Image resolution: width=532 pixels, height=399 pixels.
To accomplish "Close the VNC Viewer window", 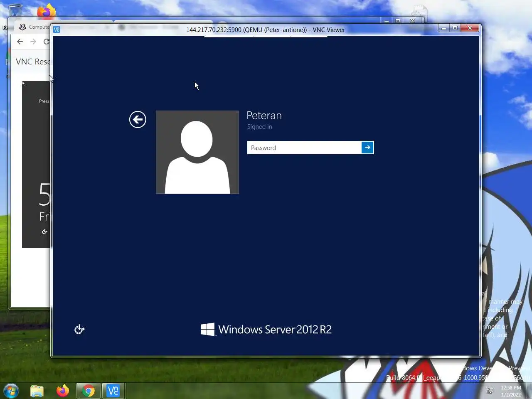I will coord(470,28).
